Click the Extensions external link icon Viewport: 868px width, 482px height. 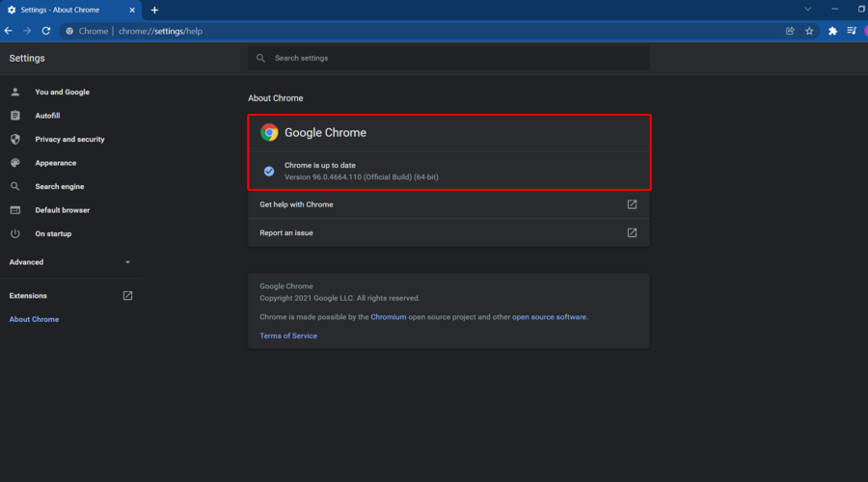tap(127, 296)
